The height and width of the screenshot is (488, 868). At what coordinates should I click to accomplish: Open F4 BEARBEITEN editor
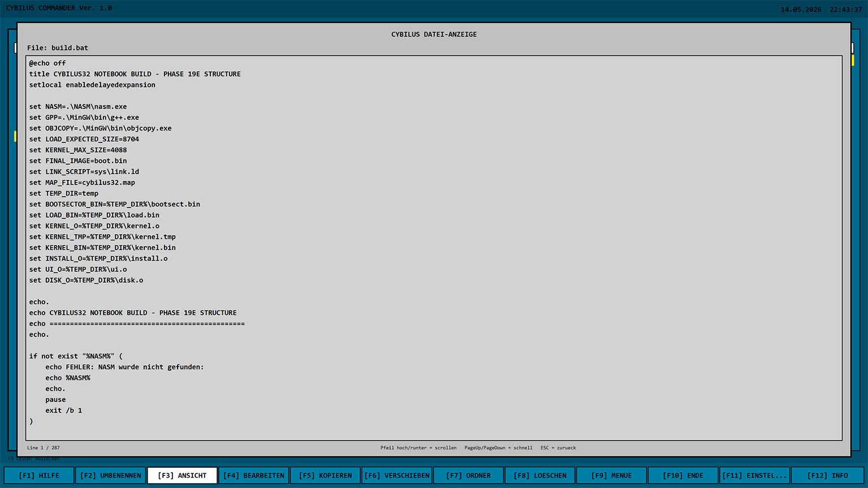coord(254,476)
